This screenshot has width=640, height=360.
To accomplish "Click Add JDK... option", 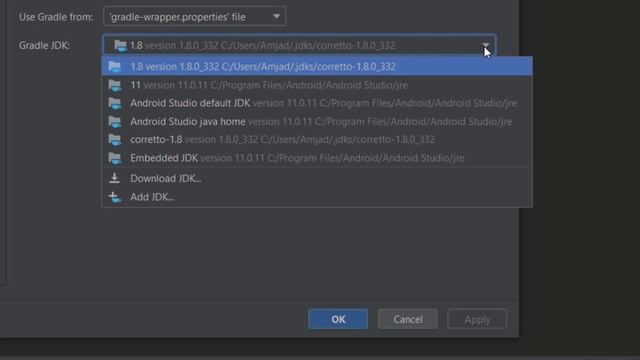I will click(317, 197).
